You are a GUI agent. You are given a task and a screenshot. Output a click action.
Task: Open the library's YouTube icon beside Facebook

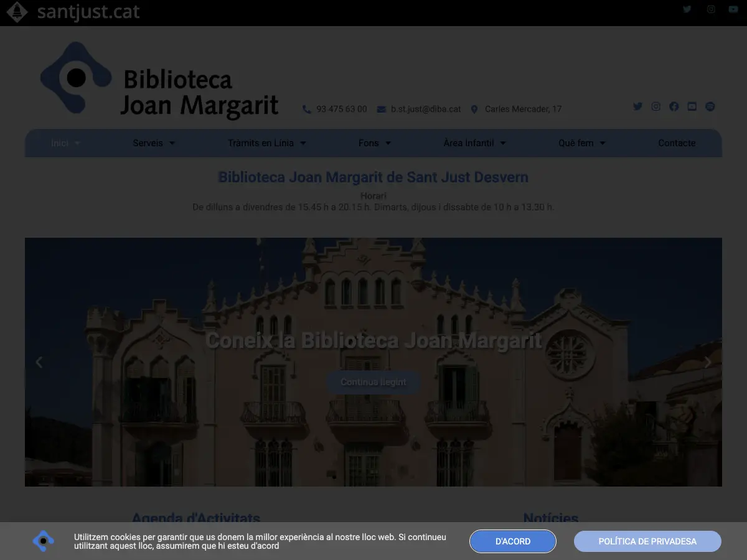click(692, 106)
